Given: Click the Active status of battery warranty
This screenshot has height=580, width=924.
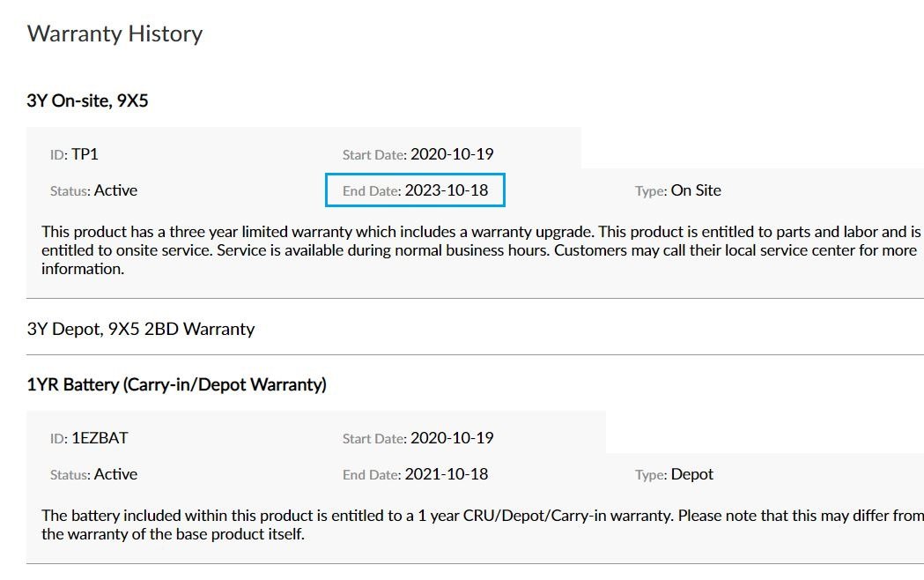Looking at the screenshot, I should point(115,474).
